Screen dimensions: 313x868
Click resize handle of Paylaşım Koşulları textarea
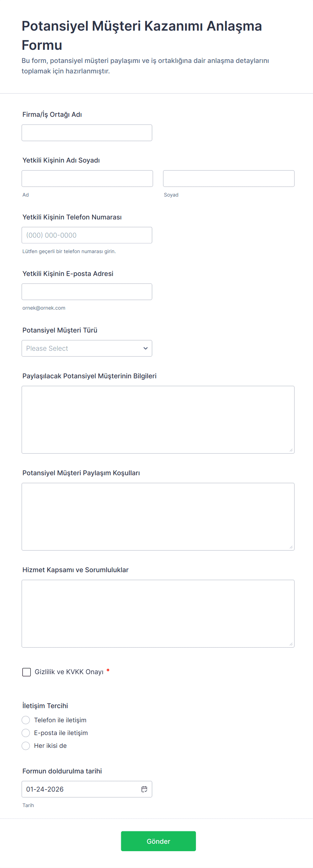point(291,547)
